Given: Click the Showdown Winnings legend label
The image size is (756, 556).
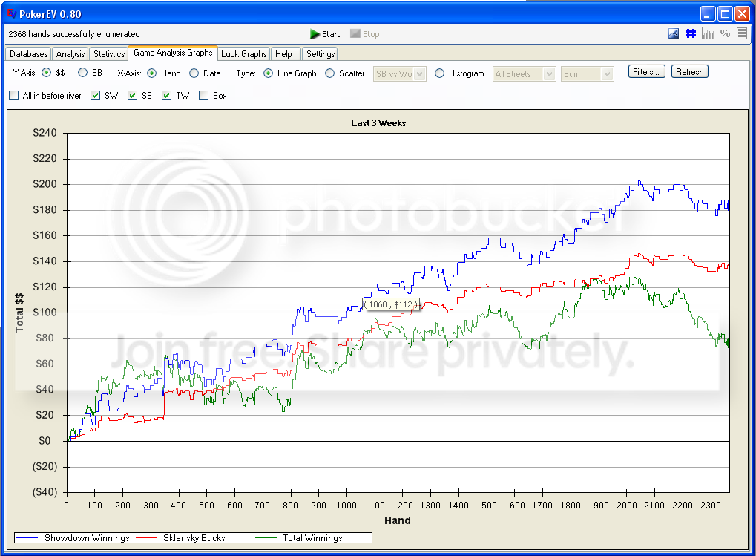Looking at the screenshot, I should coord(88,537).
